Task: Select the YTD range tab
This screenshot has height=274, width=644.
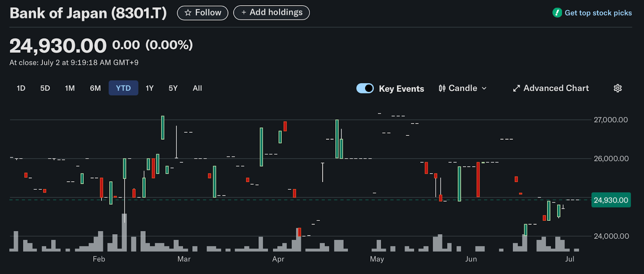Action: click(x=123, y=88)
